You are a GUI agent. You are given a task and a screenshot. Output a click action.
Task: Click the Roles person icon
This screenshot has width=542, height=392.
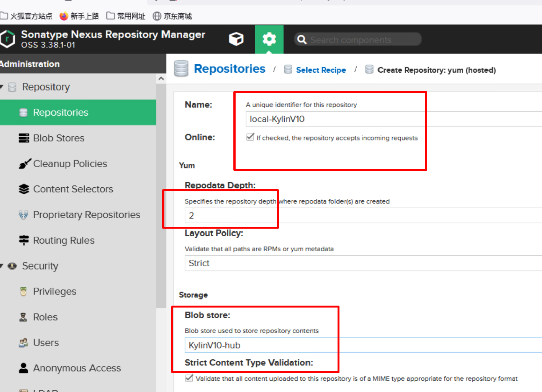[x=23, y=317]
